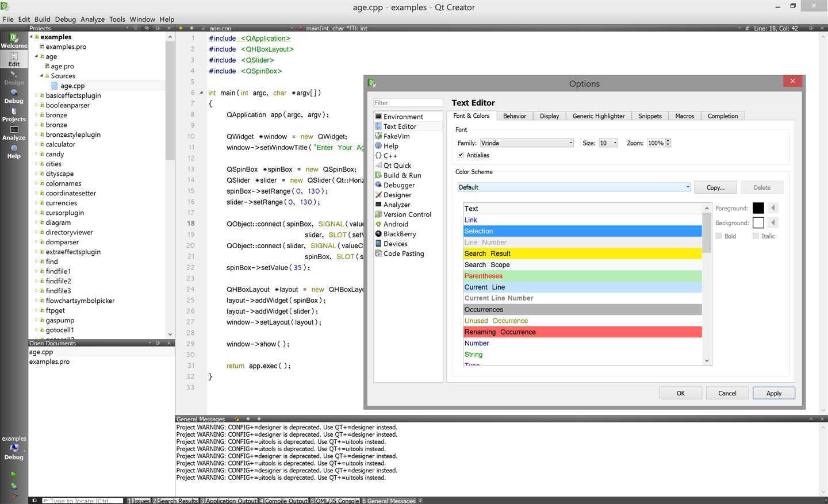The height and width of the screenshot is (504, 828).
Task: Click the Copy... color scheme button
Action: click(715, 187)
